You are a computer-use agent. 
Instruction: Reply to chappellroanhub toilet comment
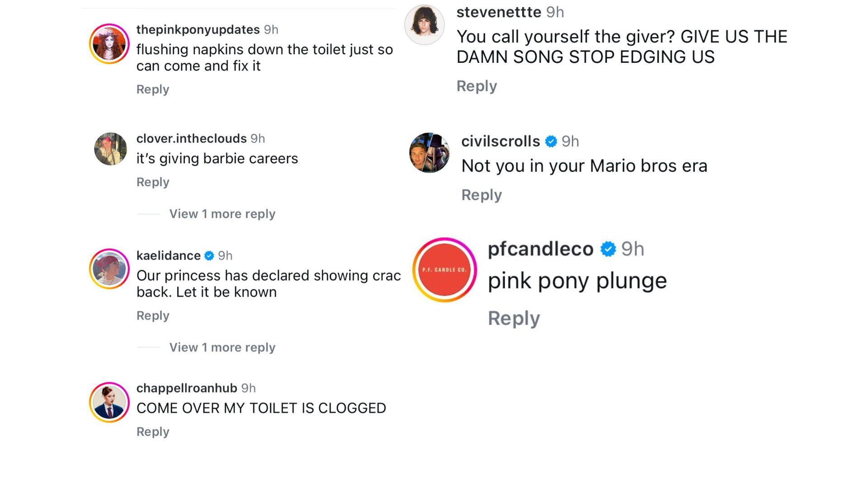(x=153, y=432)
